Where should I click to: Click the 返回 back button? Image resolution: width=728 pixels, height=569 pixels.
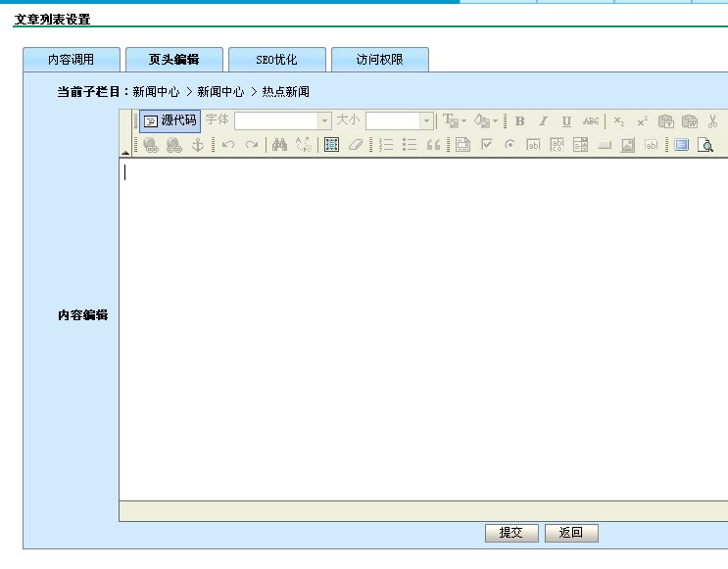click(x=571, y=533)
